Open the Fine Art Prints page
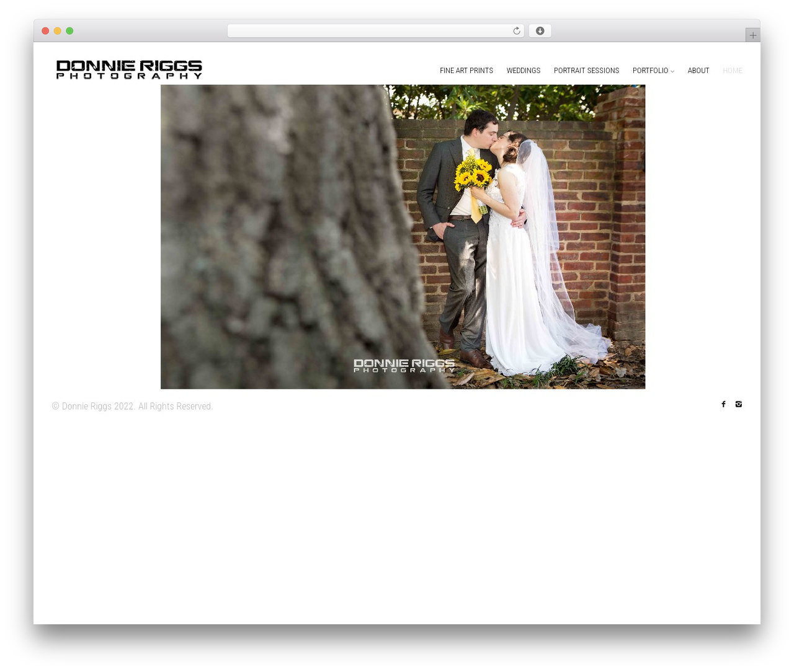The height and width of the screenshot is (672, 794). point(466,71)
